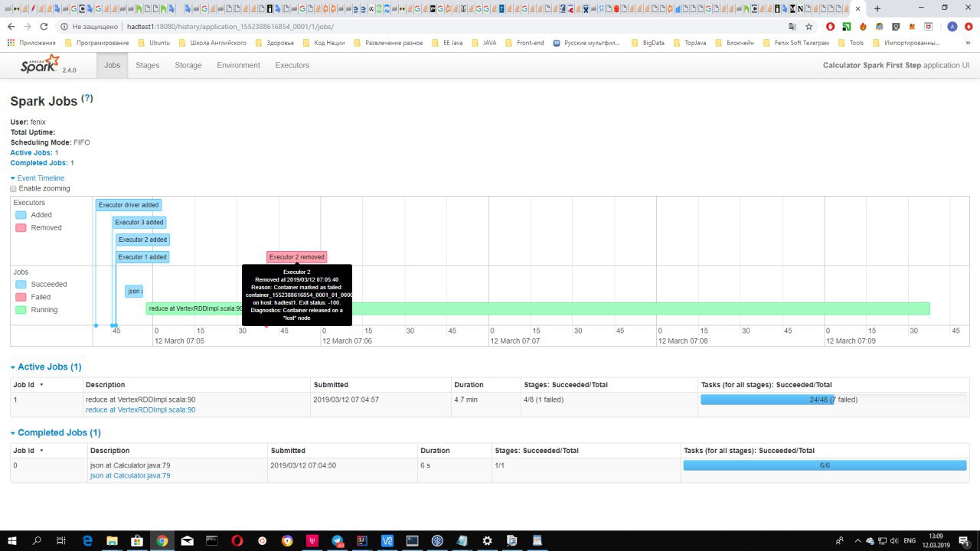Open Windows Start menu
Image resolution: width=980 pixels, height=551 pixels.
(x=12, y=540)
